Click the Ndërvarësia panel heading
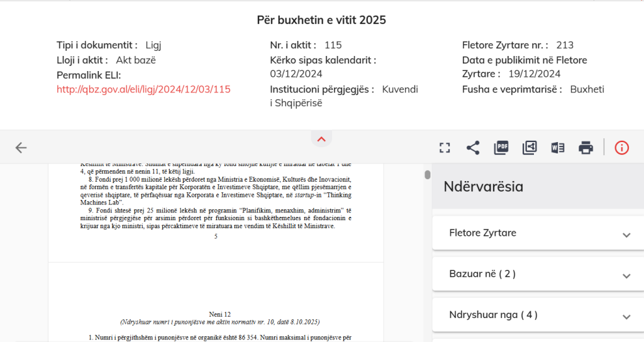 click(x=484, y=187)
